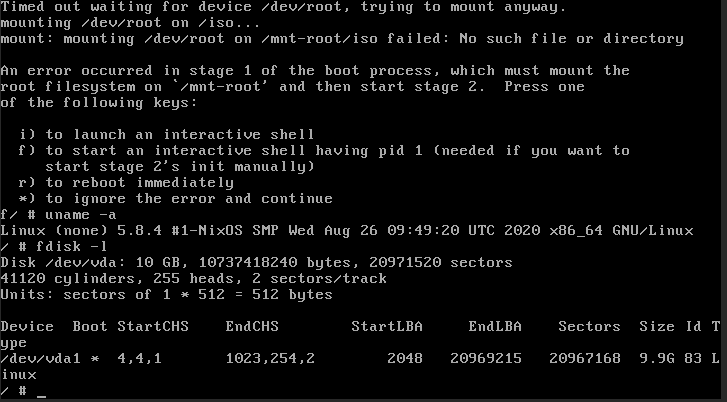The width and height of the screenshot is (727, 402).
Task: Click the 'Sectors' column header
Action: tap(589, 326)
